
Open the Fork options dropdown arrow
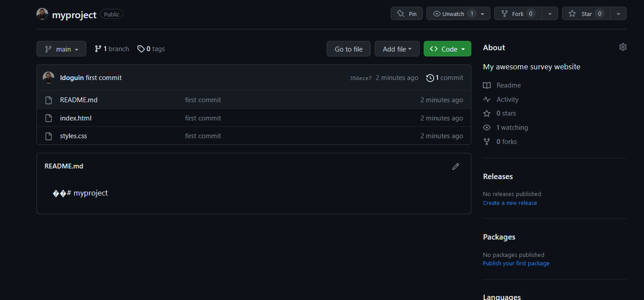550,14
